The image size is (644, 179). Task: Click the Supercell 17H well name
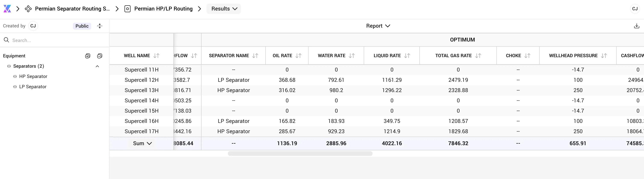coord(141,131)
